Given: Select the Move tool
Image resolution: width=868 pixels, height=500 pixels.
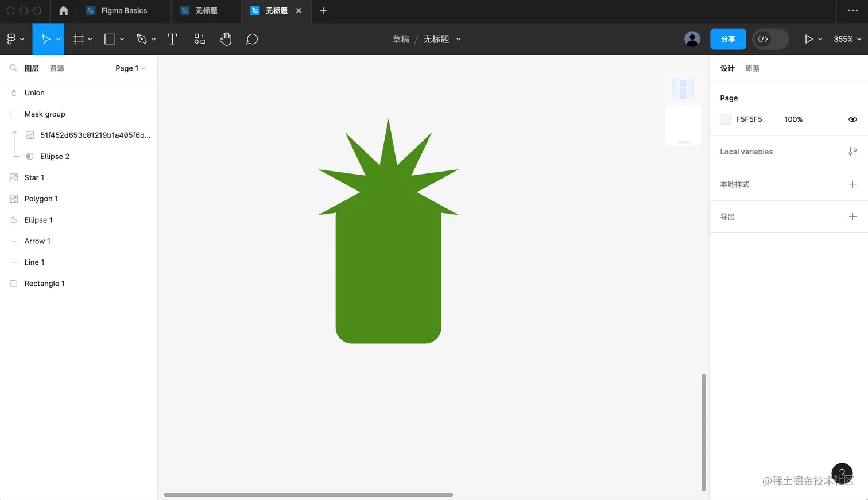Looking at the screenshot, I should [x=46, y=39].
